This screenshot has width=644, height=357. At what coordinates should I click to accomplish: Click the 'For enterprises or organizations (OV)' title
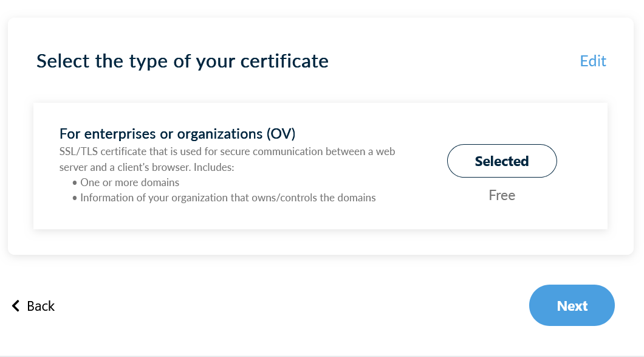pyautogui.click(x=177, y=134)
